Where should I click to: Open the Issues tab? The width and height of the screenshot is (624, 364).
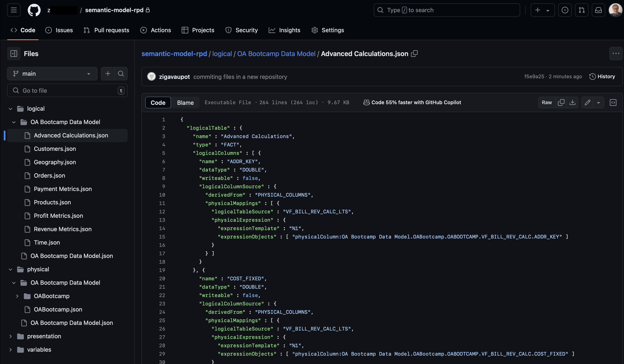coord(59,30)
